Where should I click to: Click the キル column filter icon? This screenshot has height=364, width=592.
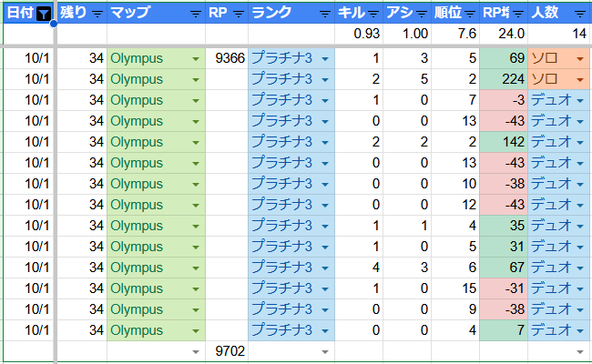click(375, 14)
